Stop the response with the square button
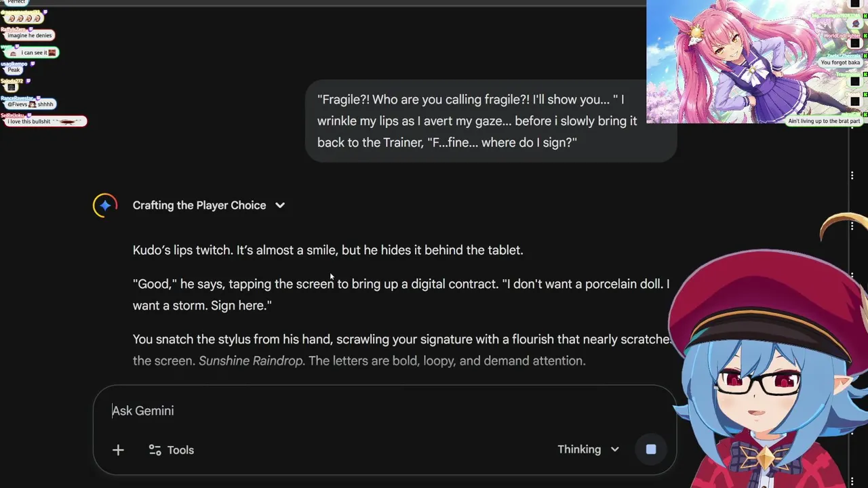The width and height of the screenshot is (868, 488). [651, 449]
